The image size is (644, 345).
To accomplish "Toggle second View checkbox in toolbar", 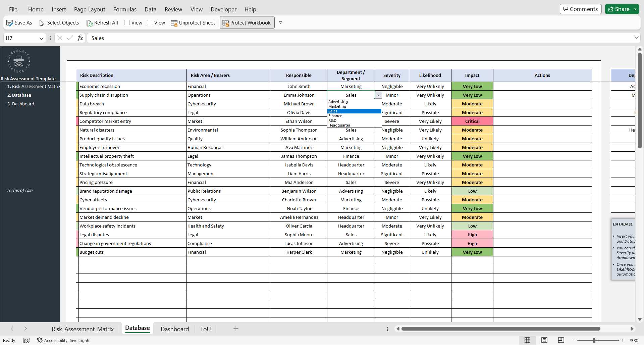I will (150, 22).
